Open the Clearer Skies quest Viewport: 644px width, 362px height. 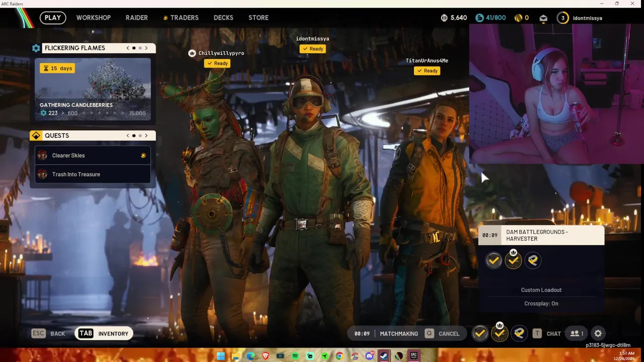point(93,155)
